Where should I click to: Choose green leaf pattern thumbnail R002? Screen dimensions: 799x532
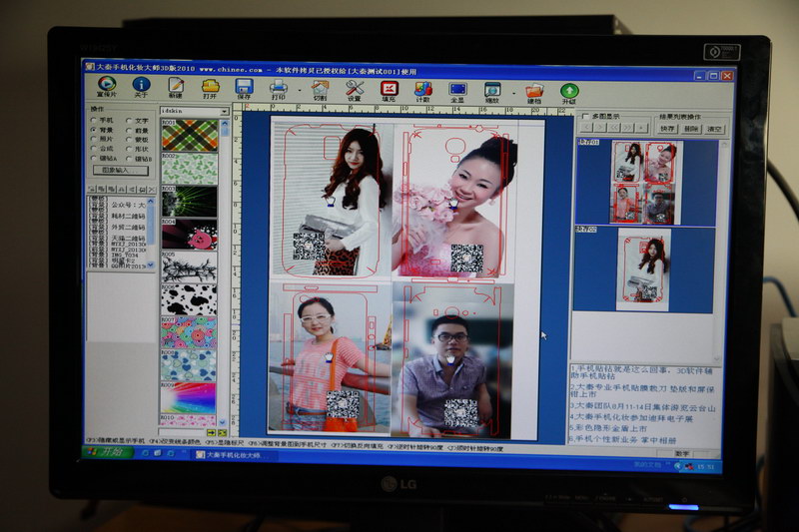tap(190, 169)
